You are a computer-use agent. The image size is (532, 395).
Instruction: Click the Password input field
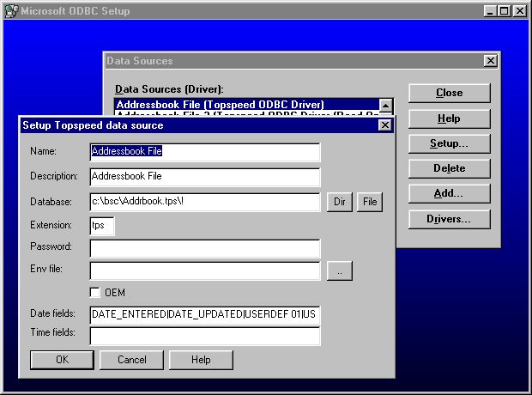coord(205,248)
